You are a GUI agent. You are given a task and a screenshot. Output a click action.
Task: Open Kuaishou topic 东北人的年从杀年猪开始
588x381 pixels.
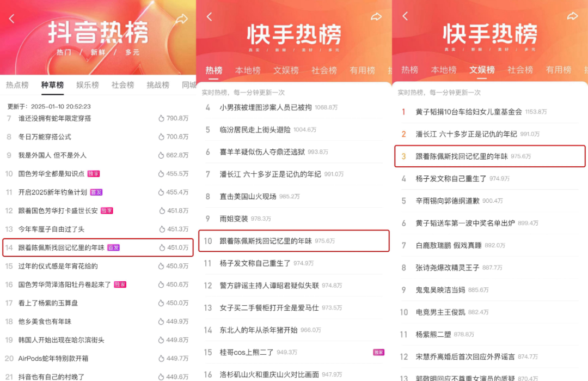[x=259, y=330]
